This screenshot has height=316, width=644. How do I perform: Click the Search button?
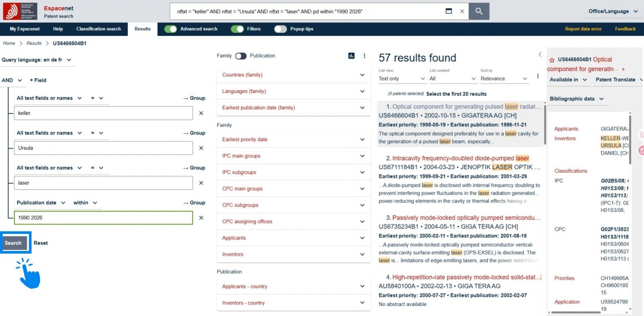[x=13, y=243]
